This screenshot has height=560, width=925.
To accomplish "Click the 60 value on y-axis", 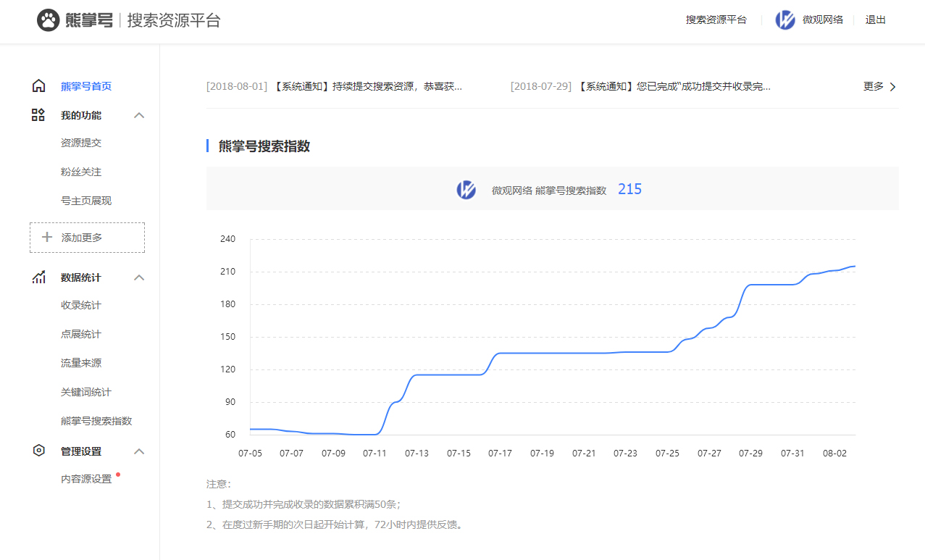I will tap(230, 435).
